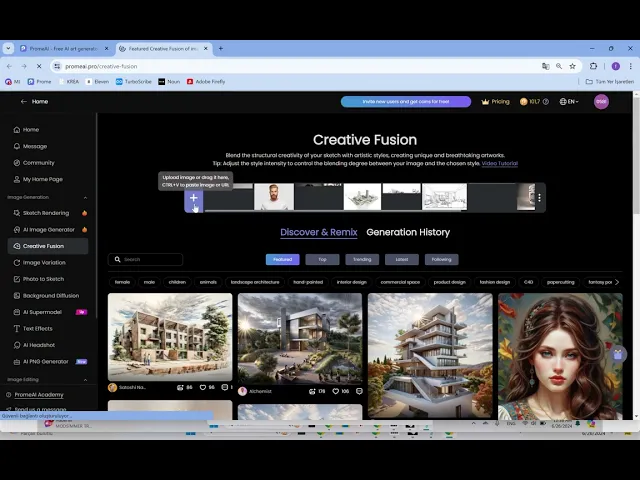Click the coin balance help icon
The height and width of the screenshot is (480, 640).
[546, 102]
